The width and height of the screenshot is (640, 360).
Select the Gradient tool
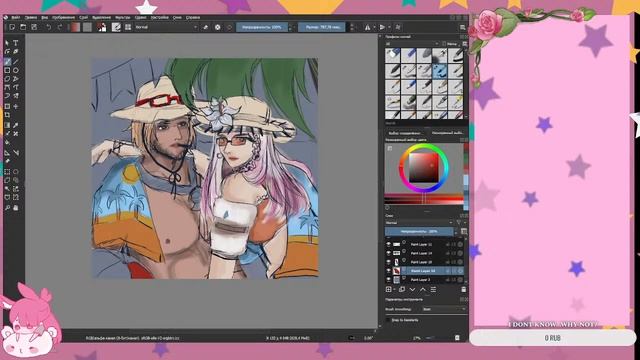click(7, 125)
